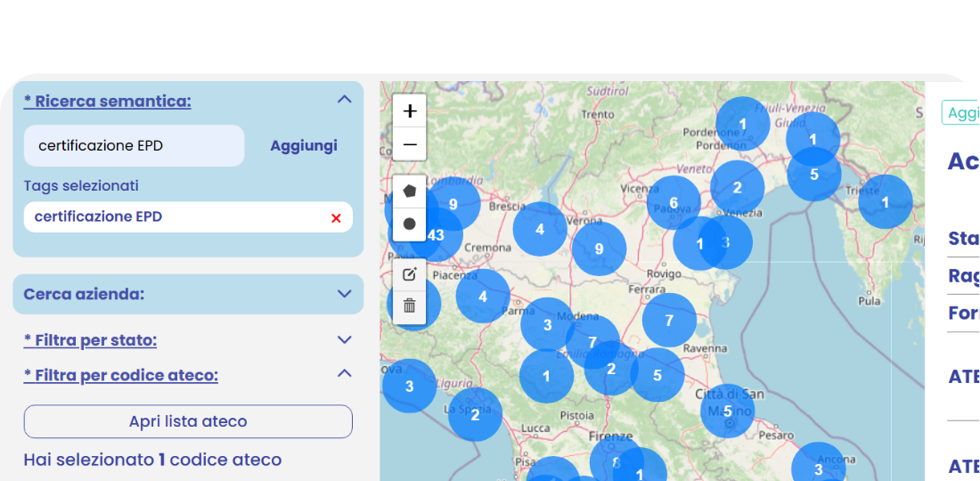Click the Tags selezionati label

tap(81, 185)
